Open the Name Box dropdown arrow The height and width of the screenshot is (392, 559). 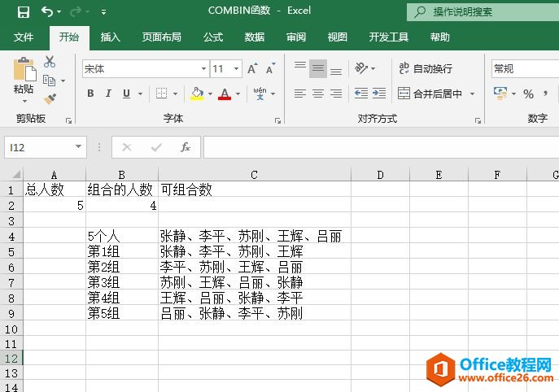(x=79, y=147)
